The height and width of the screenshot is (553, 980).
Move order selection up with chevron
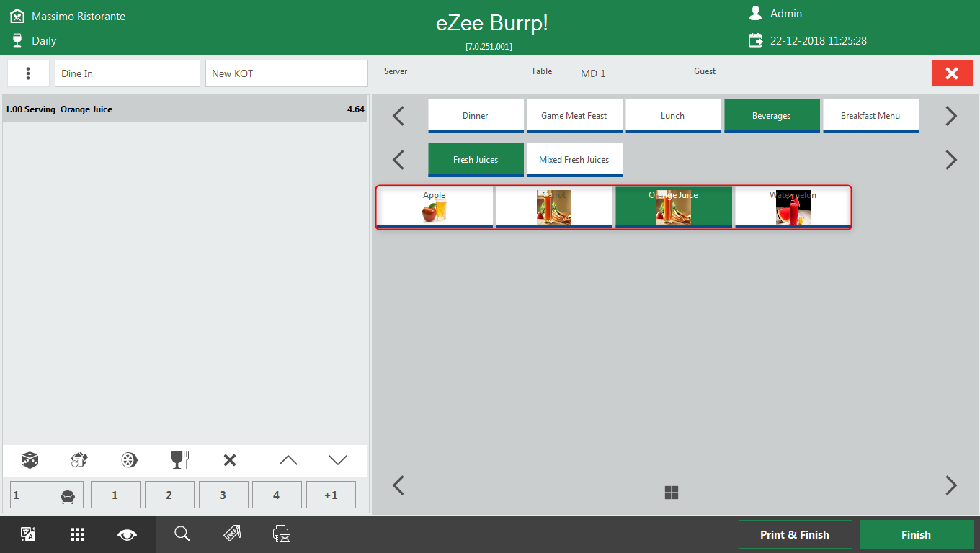(x=288, y=460)
